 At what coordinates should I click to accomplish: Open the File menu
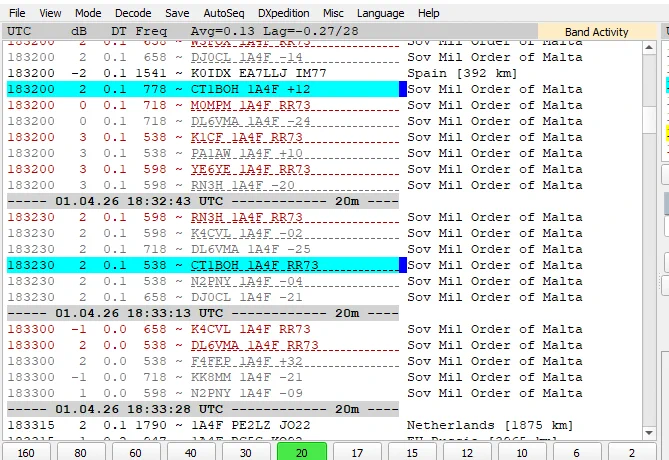pos(17,13)
